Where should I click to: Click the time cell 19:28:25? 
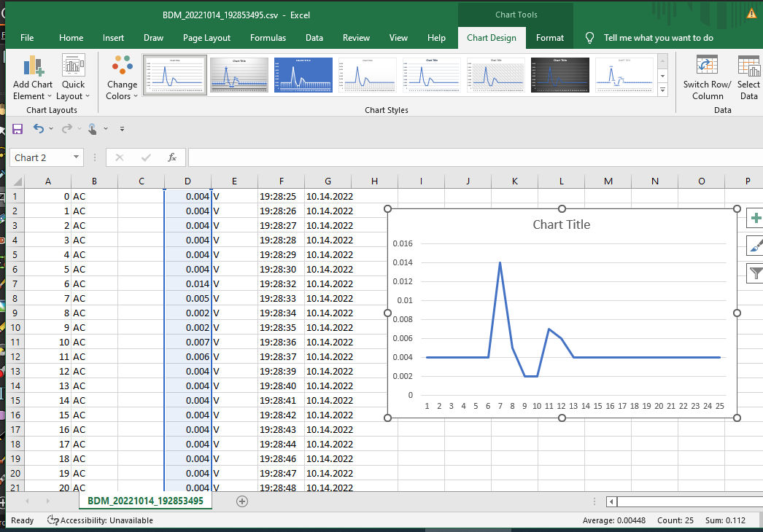coord(282,197)
